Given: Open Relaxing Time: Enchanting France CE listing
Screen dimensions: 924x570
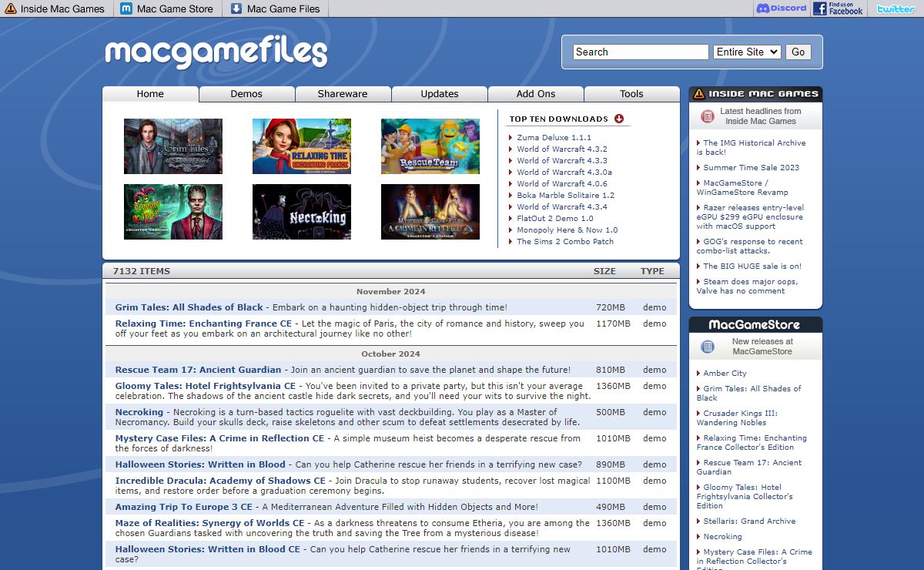Looking at the screenshot, I should click(204, 324).
